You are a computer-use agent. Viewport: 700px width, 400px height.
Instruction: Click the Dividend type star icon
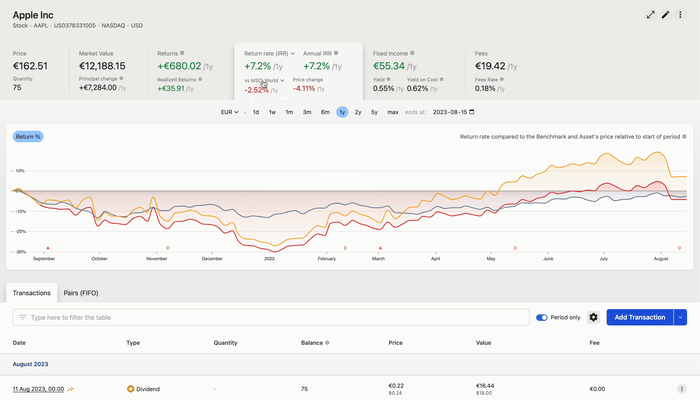pyautogui.click(x=130, y=389)
